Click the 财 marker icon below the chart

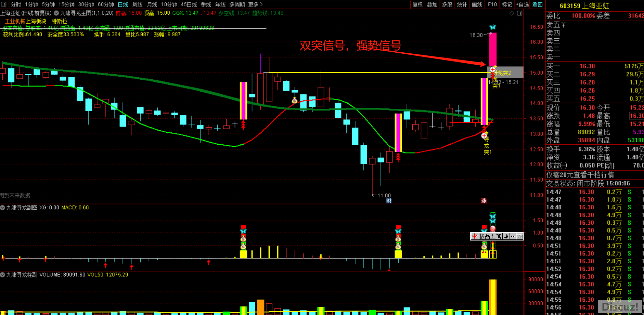click(x=389, y=201)
